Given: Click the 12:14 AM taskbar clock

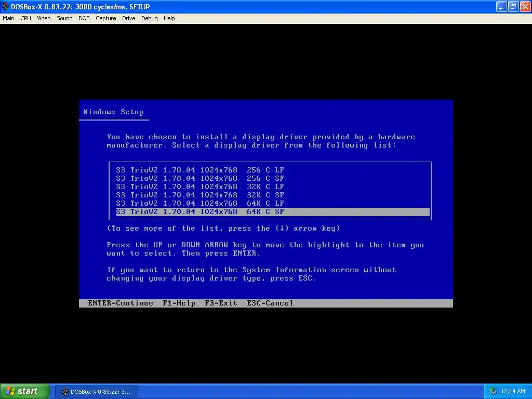Looking at the screenshot, I should tap(513, 392).
